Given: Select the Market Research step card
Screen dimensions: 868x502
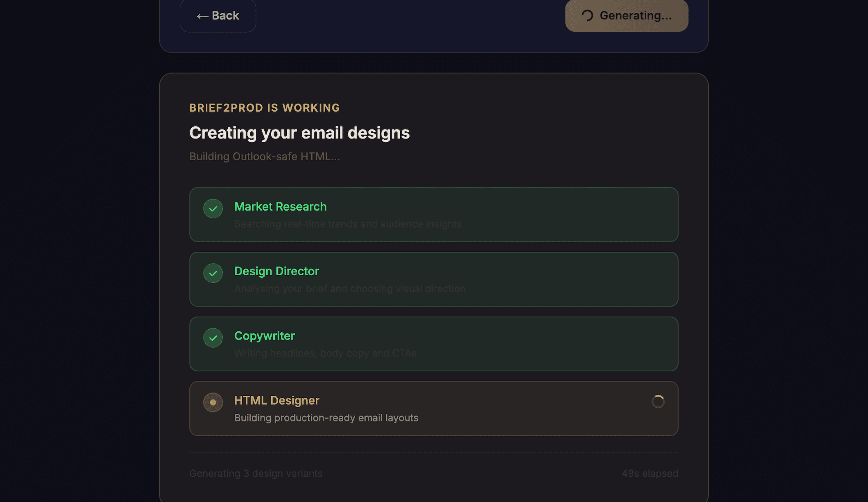Looking at the screenshot, I should (x=434, y=215).
